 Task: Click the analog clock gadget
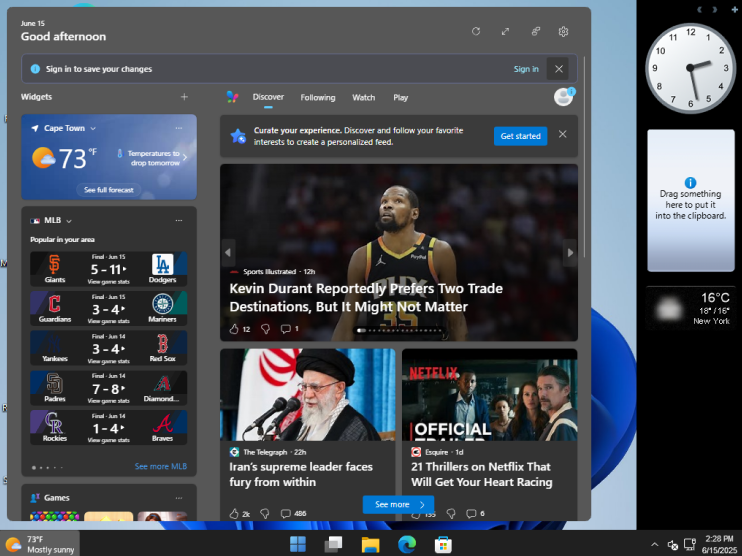pyautogui.click(x=690, y=68)
